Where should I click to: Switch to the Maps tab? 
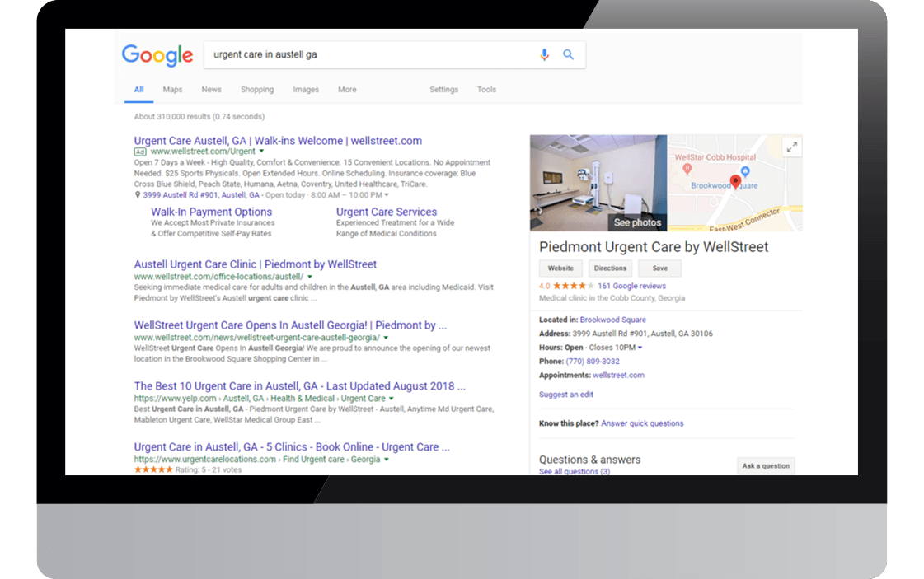point(172,90)
